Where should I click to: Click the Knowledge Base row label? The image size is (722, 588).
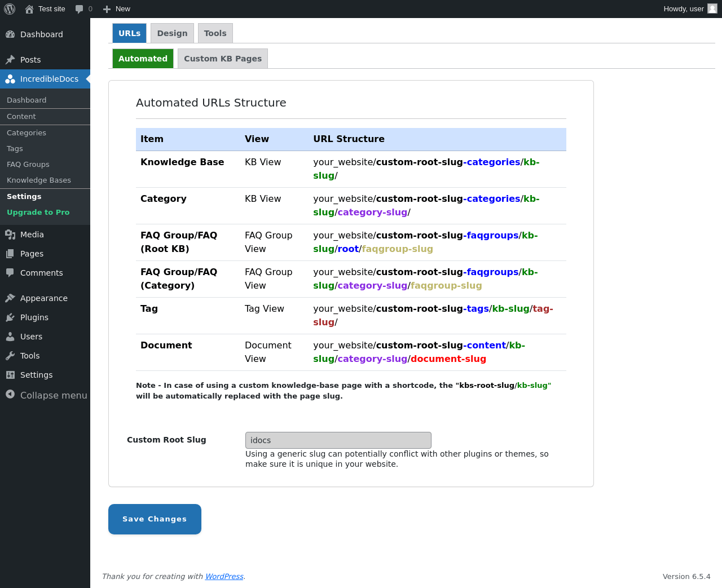coord(182,162)
